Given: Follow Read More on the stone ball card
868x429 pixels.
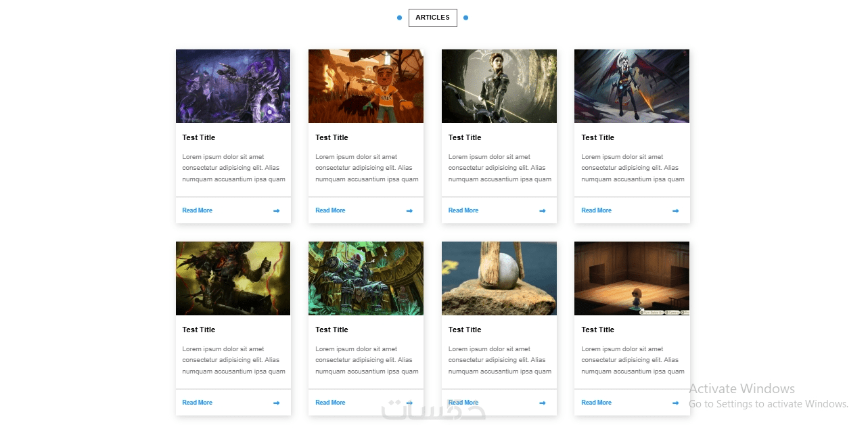Looking at the screenshot, I should point(463,403).
